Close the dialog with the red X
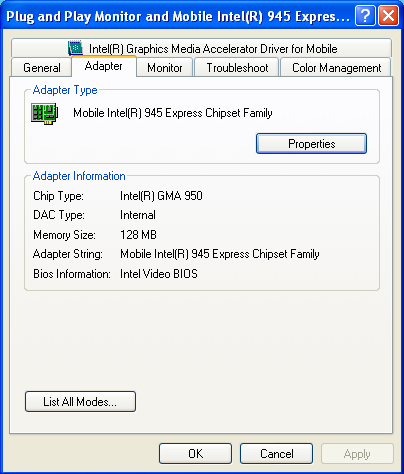404x474 pixels. point(388,15)
